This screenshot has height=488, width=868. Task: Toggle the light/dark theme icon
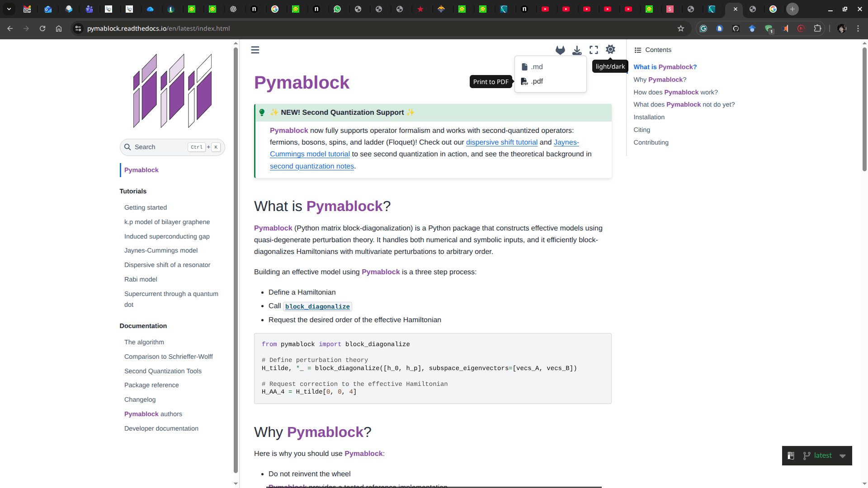[x=610, y=50]
